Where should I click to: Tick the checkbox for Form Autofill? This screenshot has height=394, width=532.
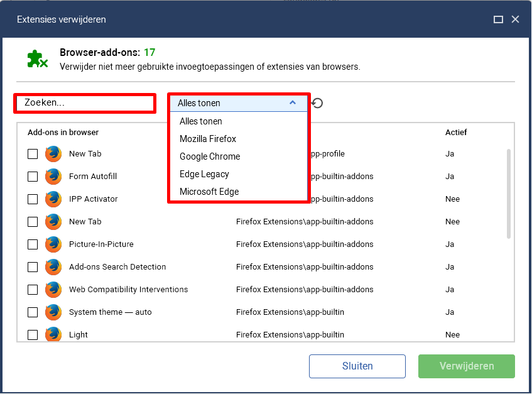coord(33,177)
